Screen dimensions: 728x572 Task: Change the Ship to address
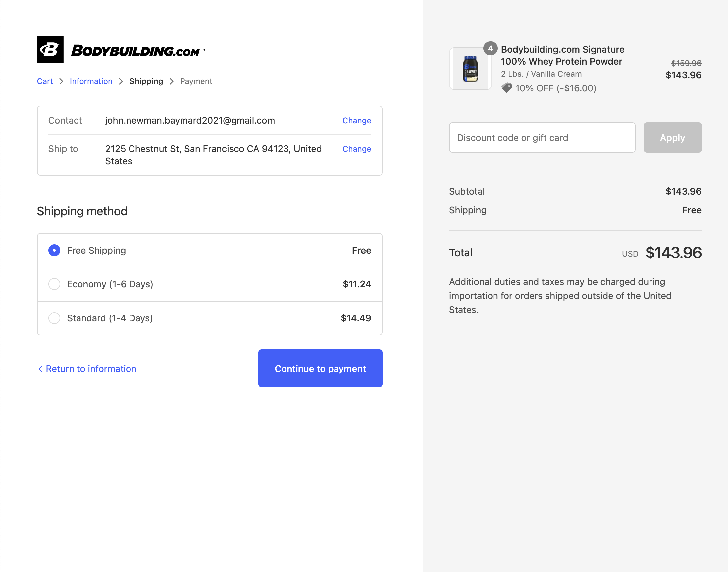pos(356,149)
